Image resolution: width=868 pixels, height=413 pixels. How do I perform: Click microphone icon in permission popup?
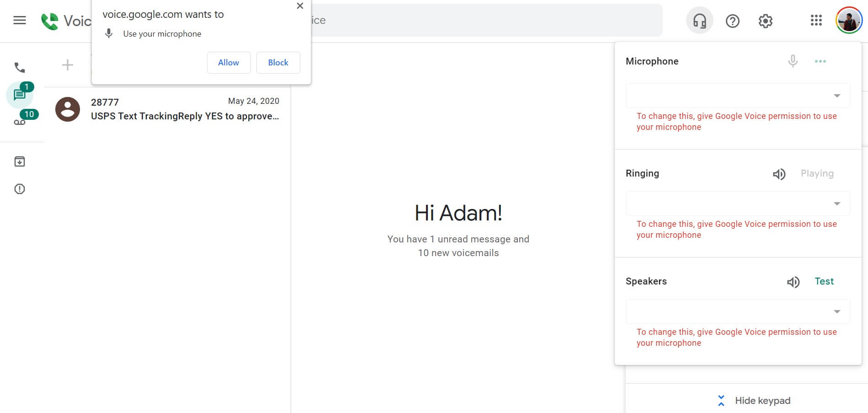pos(109,33)
